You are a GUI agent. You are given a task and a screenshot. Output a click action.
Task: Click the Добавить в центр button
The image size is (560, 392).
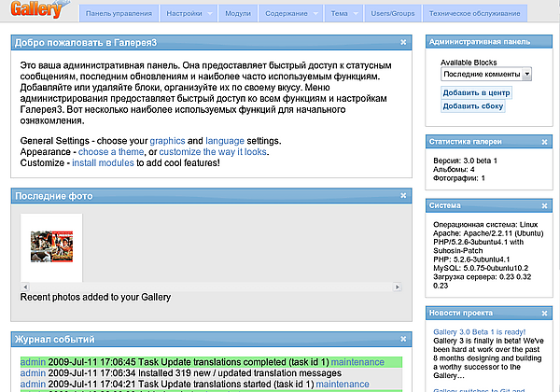(476, 92)
